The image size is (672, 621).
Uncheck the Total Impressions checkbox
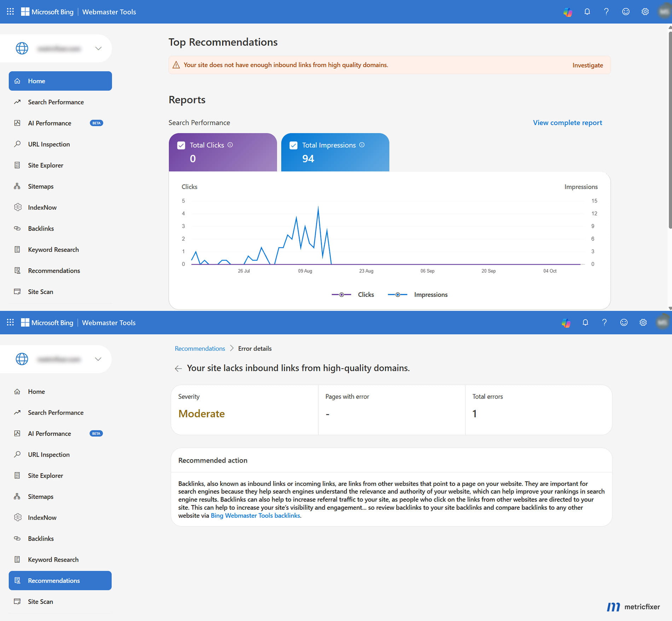(293, 145)
